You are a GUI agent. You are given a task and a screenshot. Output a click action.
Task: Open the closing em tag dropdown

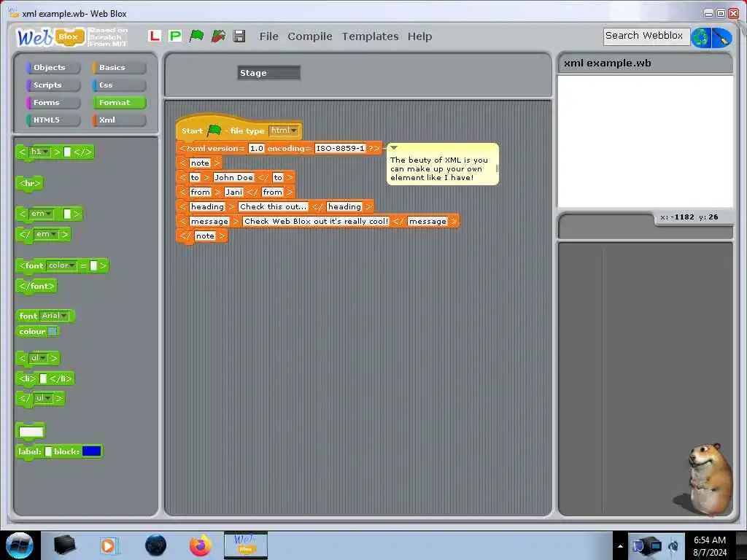[x=47, y=234]
